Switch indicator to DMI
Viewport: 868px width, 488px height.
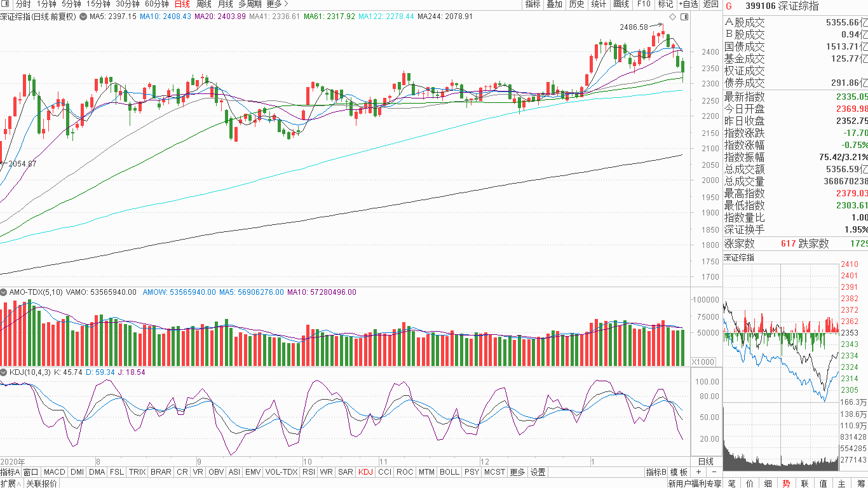(x=77, y=472)
